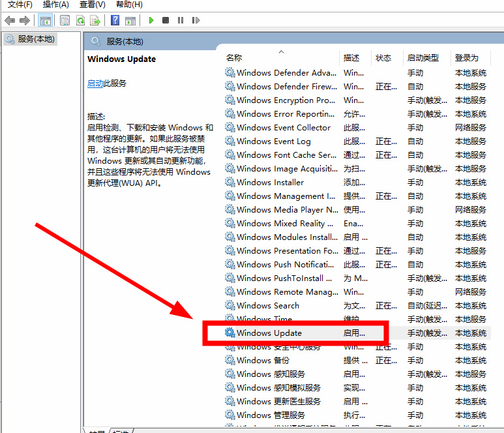The image size is (504, 433).
Task: Stop the service with the square stop icon
Action: coord(166,20)
